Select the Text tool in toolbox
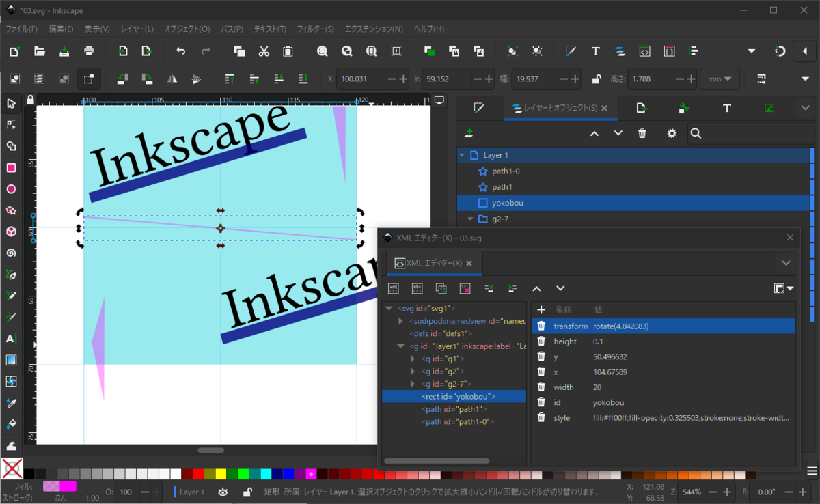820x504 pixels. (11, 338)
